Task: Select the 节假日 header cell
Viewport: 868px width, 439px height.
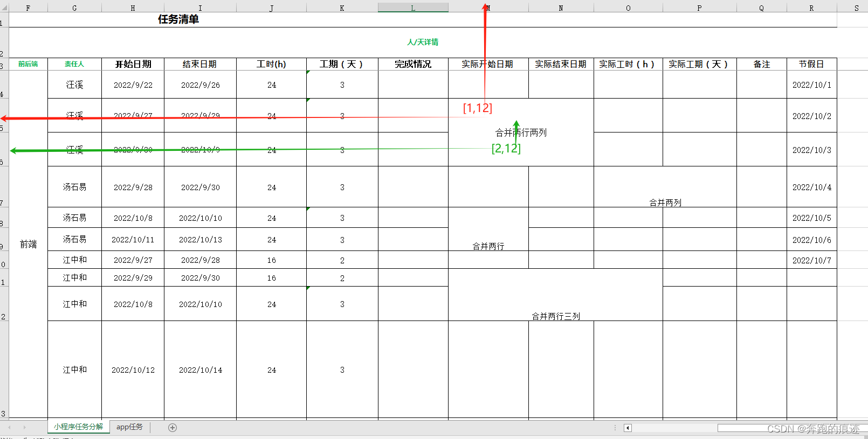Action: 811,64
